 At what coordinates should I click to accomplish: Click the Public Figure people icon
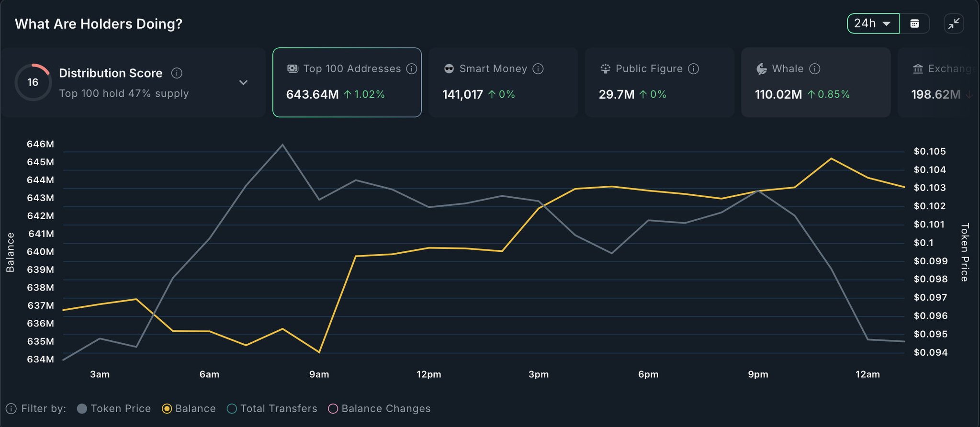tap(605, 69)
